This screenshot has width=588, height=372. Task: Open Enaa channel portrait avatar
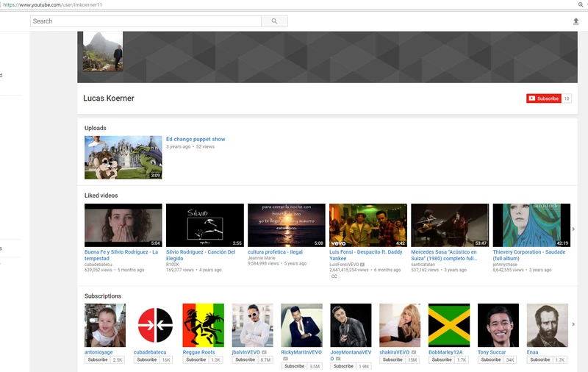tap(547, 325)
